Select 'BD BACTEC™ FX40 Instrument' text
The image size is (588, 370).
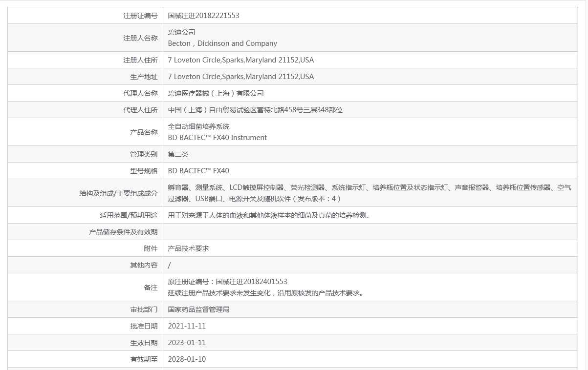(218, 138)
